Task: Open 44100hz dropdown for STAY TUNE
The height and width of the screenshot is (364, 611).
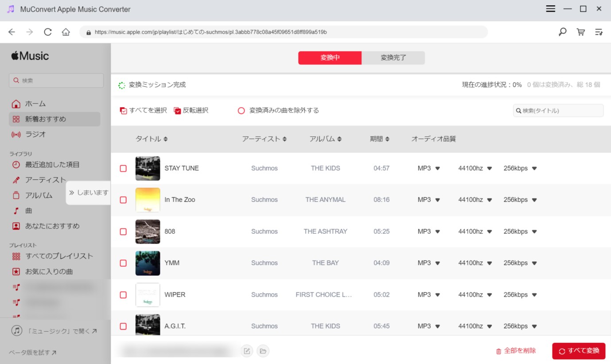Action: [475, 168]
